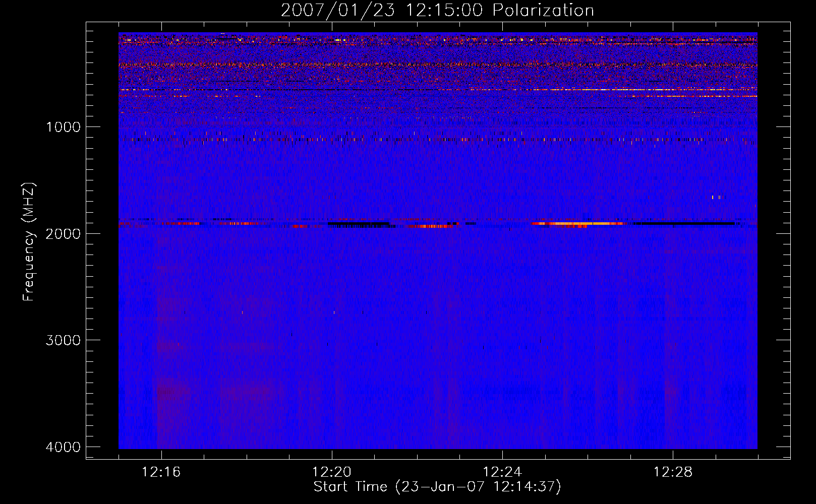This screenshot has height=504, width=816.
Task: Click the "Start Time (23-Jan-07 12:14:37)" label
Action: [x=437, y=487]
